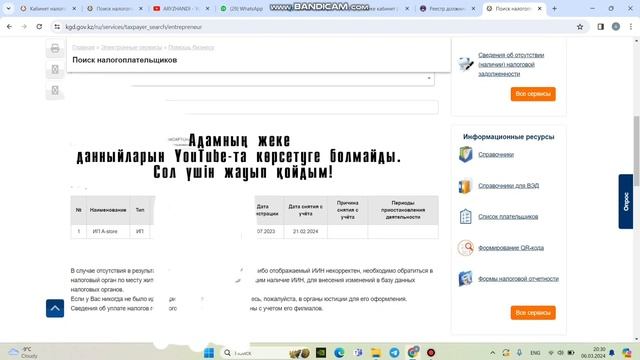Click lower Все сервисы orange button
Image resolution: width=640 pixels, height=360 pixels.
coord(533,313)
